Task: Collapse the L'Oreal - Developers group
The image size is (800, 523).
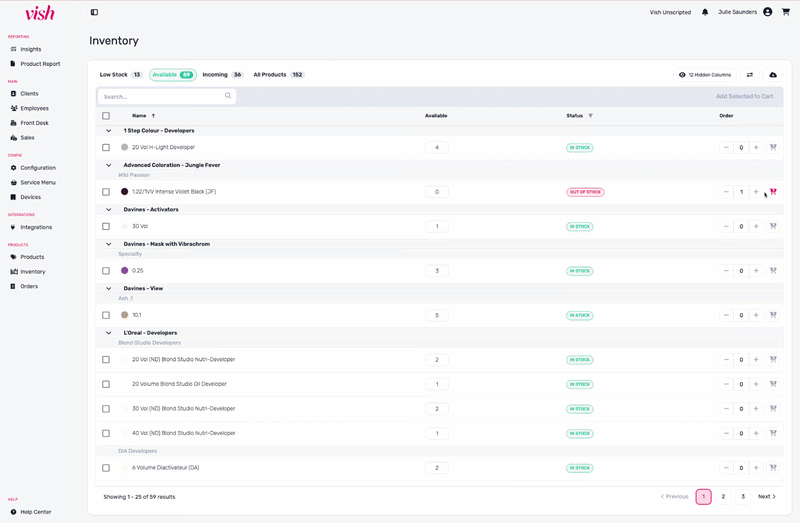Action: pos(109,332)
